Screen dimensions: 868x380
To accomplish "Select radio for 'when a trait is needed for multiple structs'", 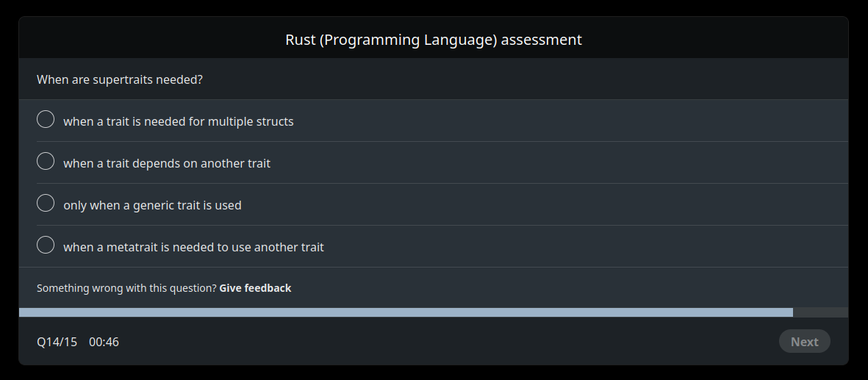I will tap(46, 119).
